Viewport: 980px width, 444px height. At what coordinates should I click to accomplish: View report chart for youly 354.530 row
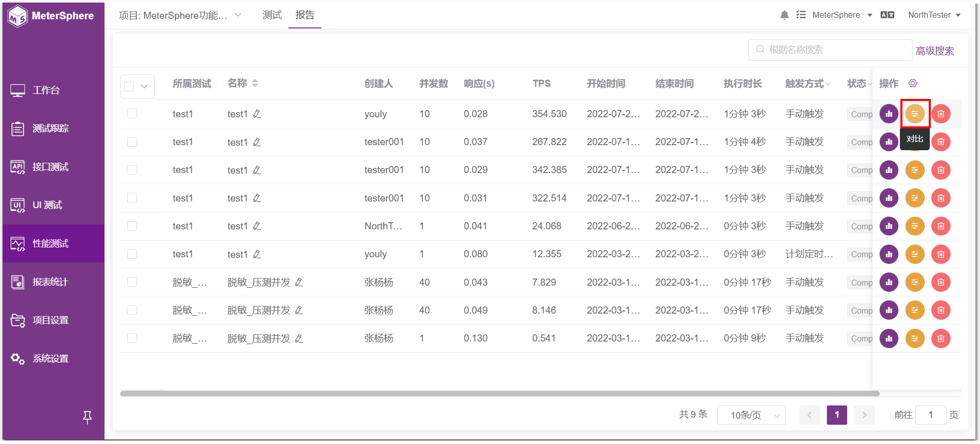click(x=889, y=114)
